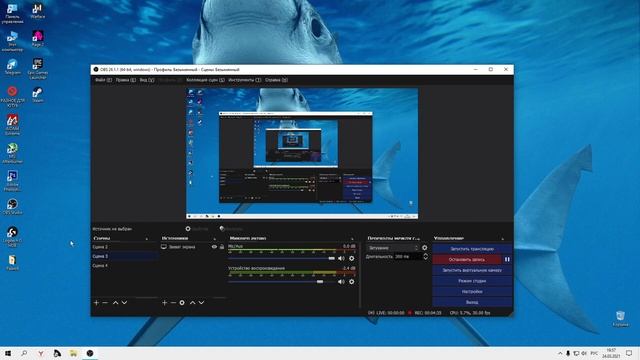
Task: Select the Захват экрана source row
Action: (x=193, y=247)
